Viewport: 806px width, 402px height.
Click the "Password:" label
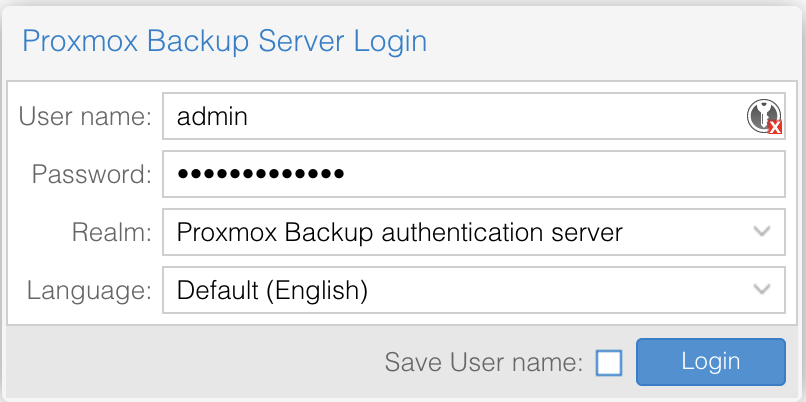[x=91, y=174]
